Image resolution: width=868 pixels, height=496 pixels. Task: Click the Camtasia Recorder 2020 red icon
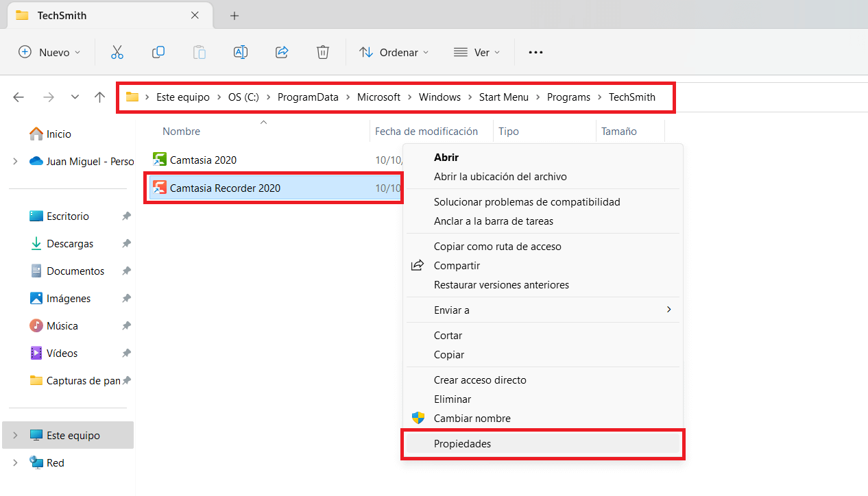point(160,188)
